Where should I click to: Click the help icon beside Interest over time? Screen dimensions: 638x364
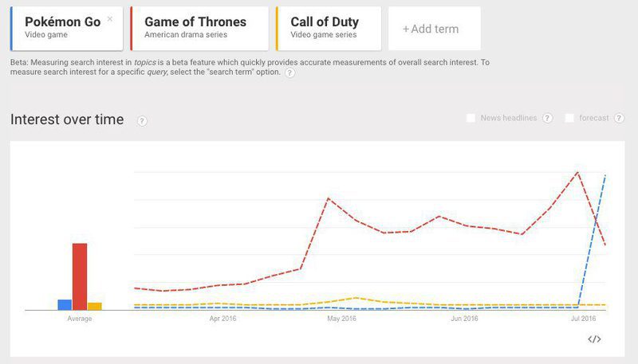(142, 120)
